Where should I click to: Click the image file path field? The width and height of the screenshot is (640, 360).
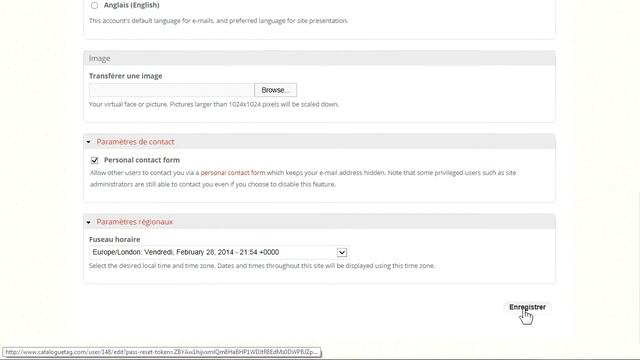coord(171,90)
